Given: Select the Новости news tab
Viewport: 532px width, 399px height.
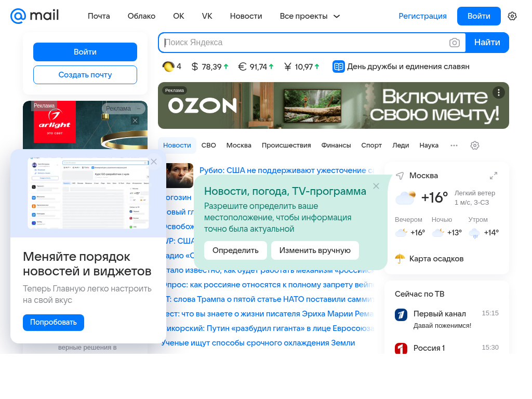Looking at the screenshot, I should (x=177, y=145).
